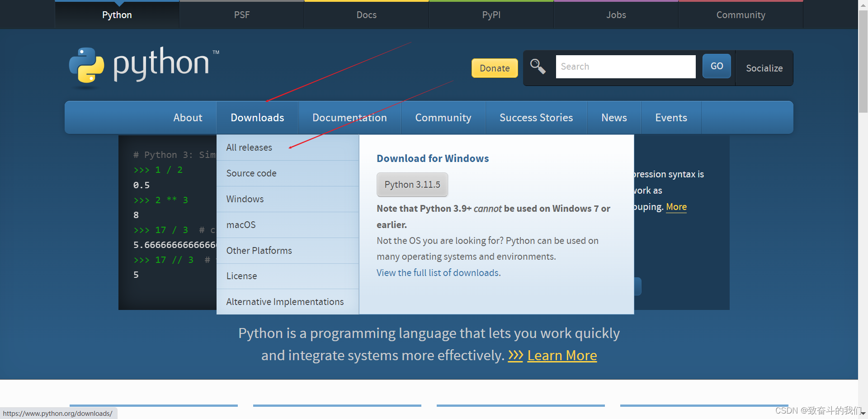Switch to the Docs top tab
This screenshot has height=419, width=868.
tap(367, 15)
